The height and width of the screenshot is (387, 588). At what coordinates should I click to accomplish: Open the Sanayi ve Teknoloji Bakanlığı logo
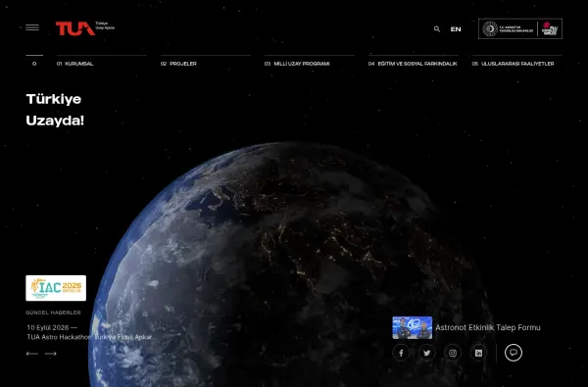[x=508, y=28]
